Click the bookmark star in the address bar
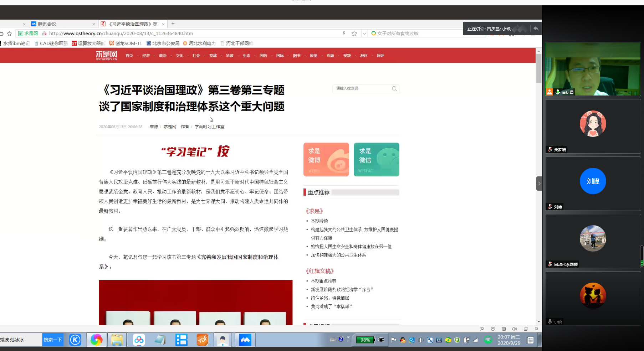The height and width of the screenshot is (351, 644). click(354, 33)
